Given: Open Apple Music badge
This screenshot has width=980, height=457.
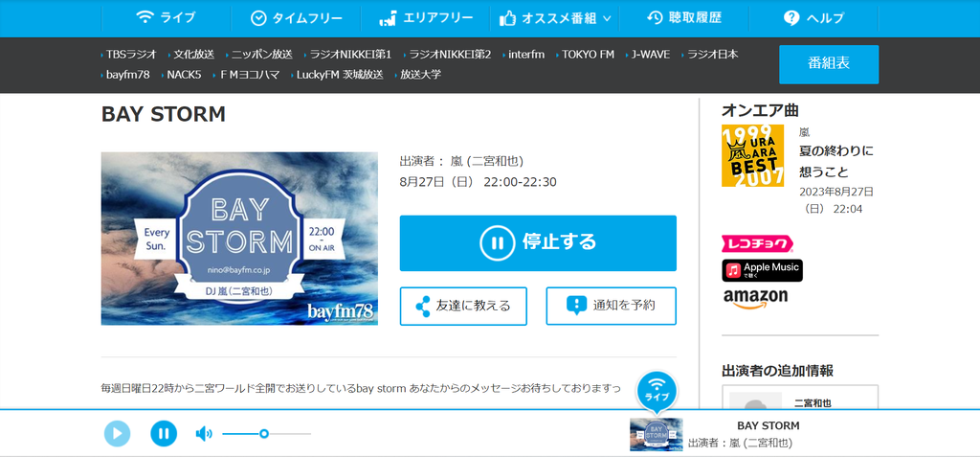Looking at the screenshot, I should coord(763,270).
